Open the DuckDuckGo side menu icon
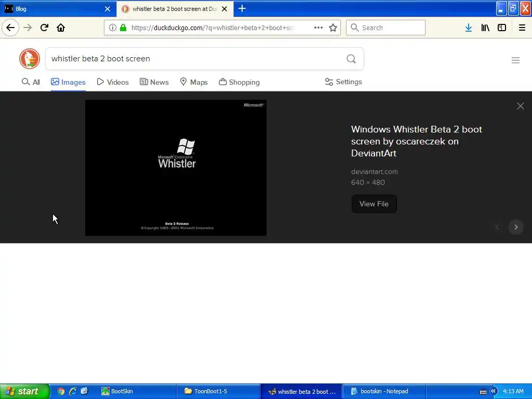 (515, 60)
